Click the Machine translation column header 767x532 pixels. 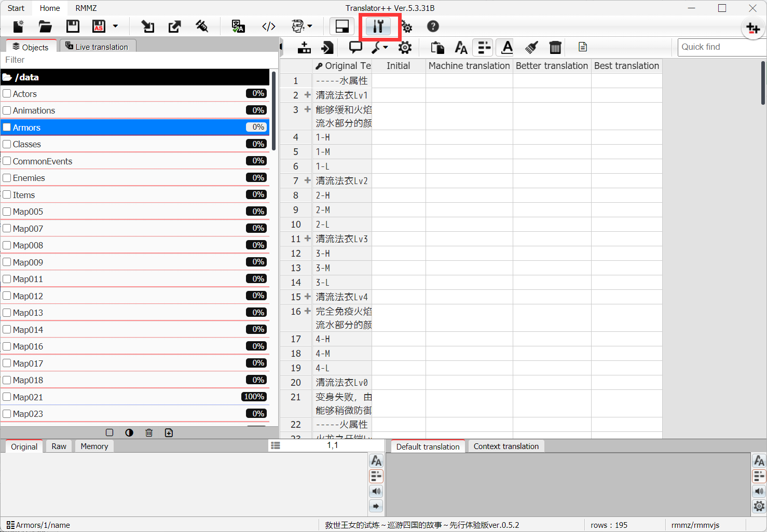coord(469,66)
